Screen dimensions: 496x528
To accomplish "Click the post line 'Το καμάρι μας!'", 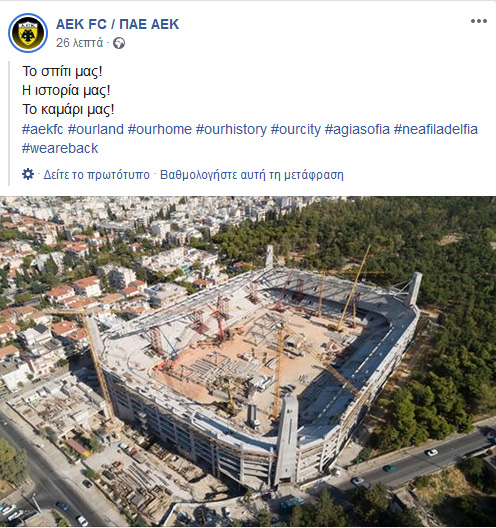I will pos(68,109).
